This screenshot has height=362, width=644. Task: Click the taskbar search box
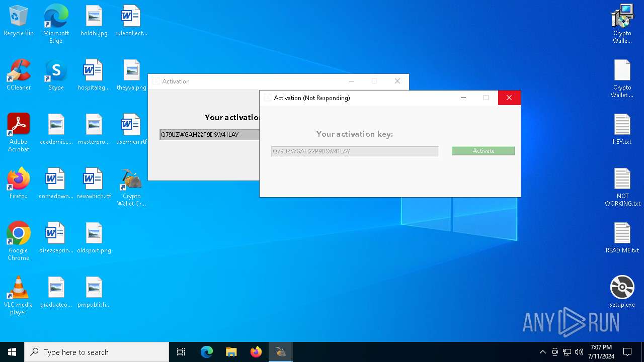(x=97, y=352)
